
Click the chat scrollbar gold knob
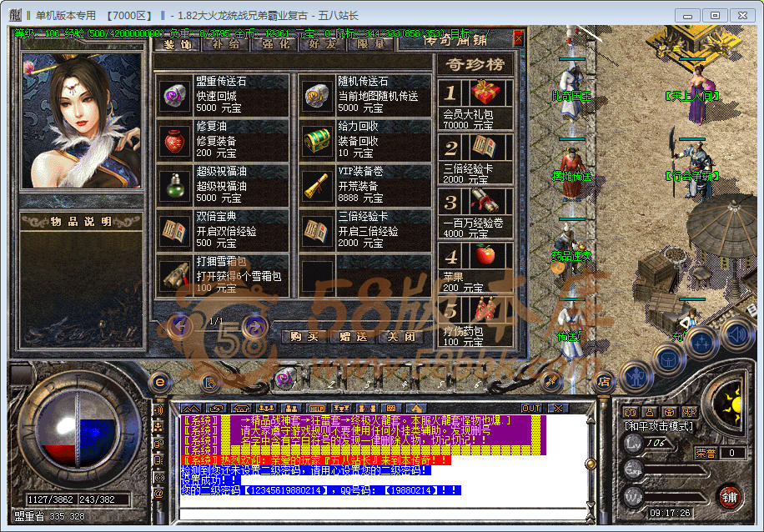590,464
